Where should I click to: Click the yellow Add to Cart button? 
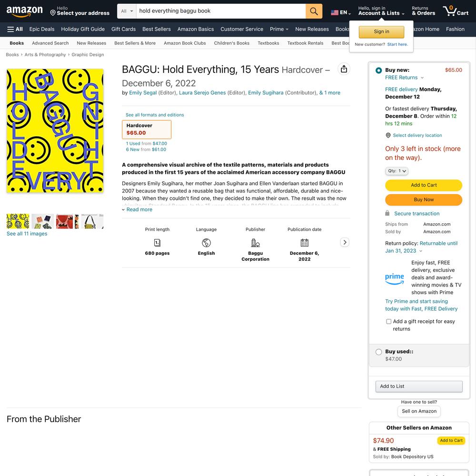coord(424,185)
